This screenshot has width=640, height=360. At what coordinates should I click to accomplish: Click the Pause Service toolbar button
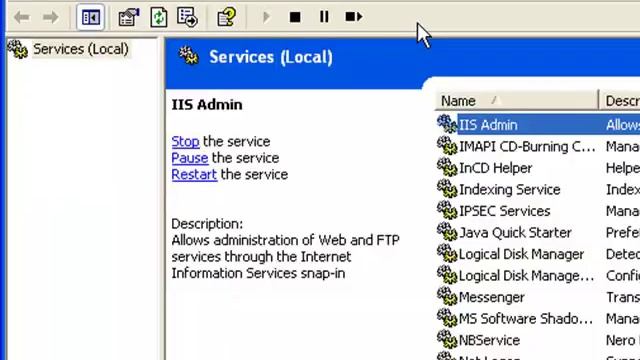[324, 17]
